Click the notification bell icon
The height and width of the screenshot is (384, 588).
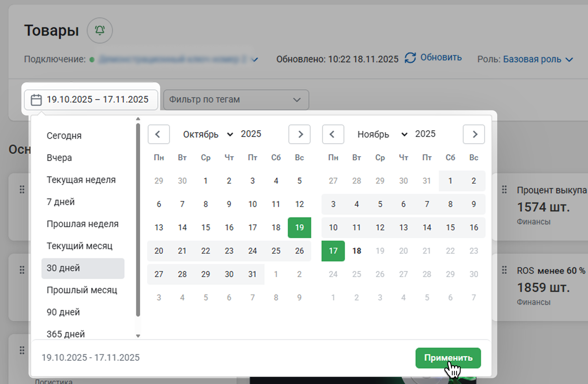pyautogui.click(x=100, y=30)
